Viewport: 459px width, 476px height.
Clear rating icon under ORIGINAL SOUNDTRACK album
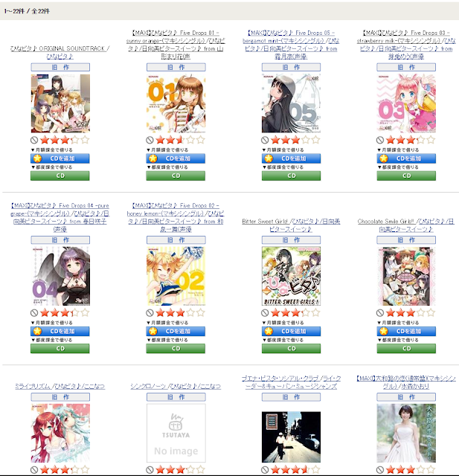pos(34,140)
